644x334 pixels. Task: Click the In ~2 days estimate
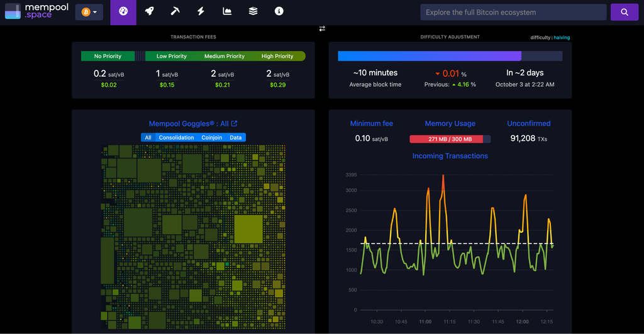pyautogui.click(x=525, y=73)
